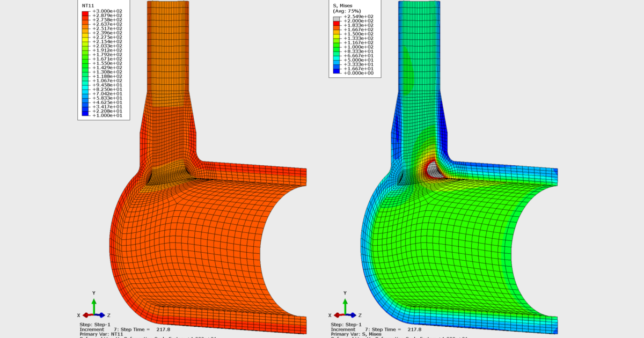The image size is (644, 338).
Task: Click the gray top swatch in the Mises legend
Action: [335, 19]
